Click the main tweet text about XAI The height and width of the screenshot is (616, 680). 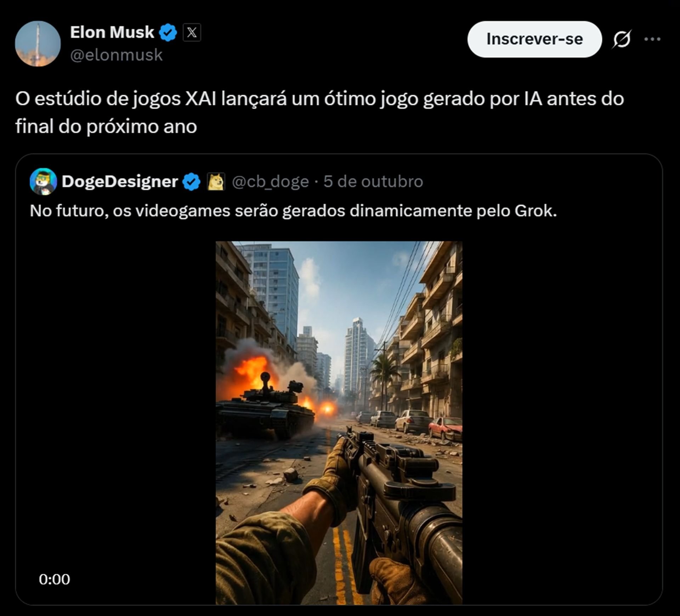pyautogui.click(x=319, y=113)
